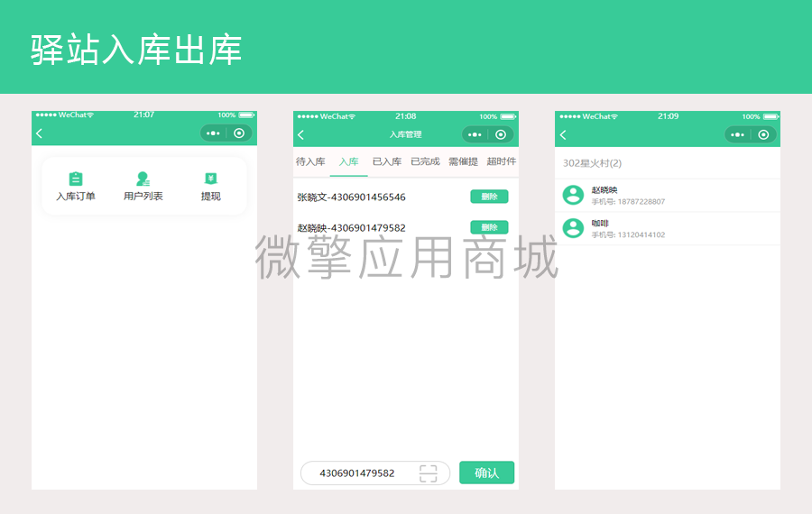Open the 用户列表 user icon
Viewport: 812px width, 514px height.
tap(143, 179)
